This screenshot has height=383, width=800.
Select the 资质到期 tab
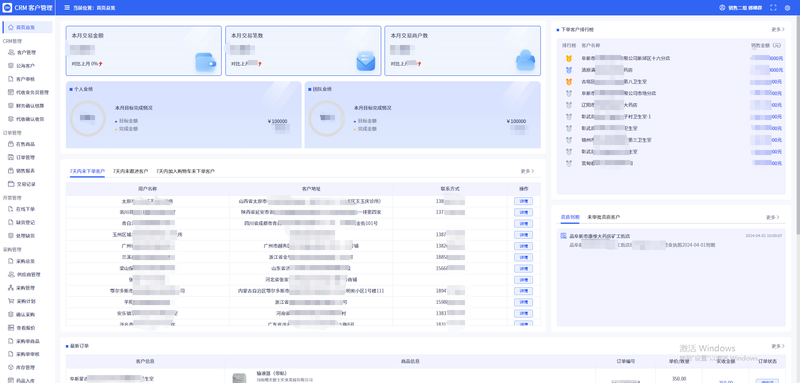pyautogui.click(x=570, y=217)
